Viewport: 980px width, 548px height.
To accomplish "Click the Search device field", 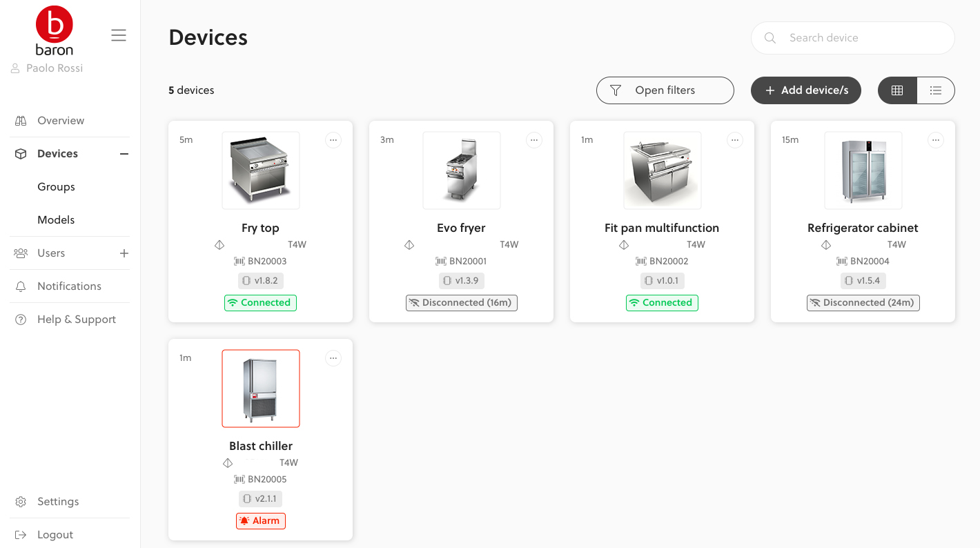I will 853,38.
